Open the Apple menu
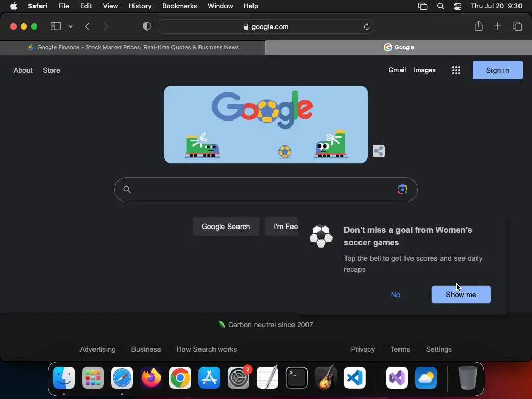The image size is (532, 399). [14, 6]
